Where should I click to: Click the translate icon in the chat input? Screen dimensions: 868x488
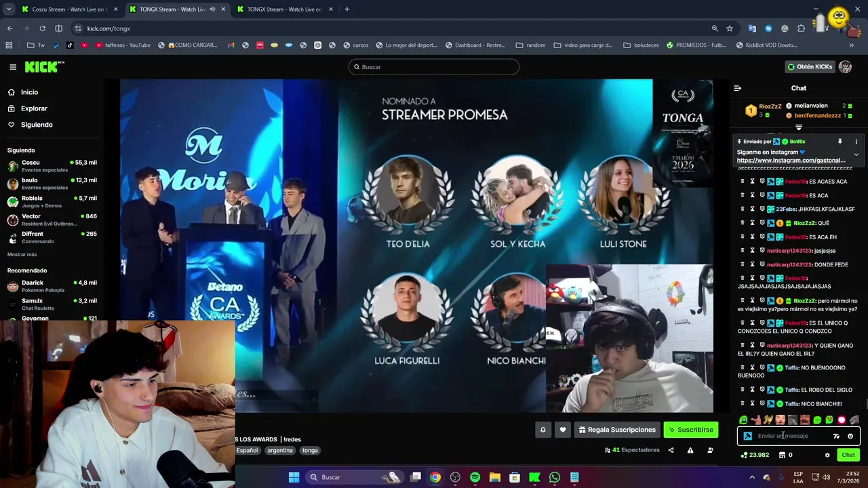tap(836, 436)
